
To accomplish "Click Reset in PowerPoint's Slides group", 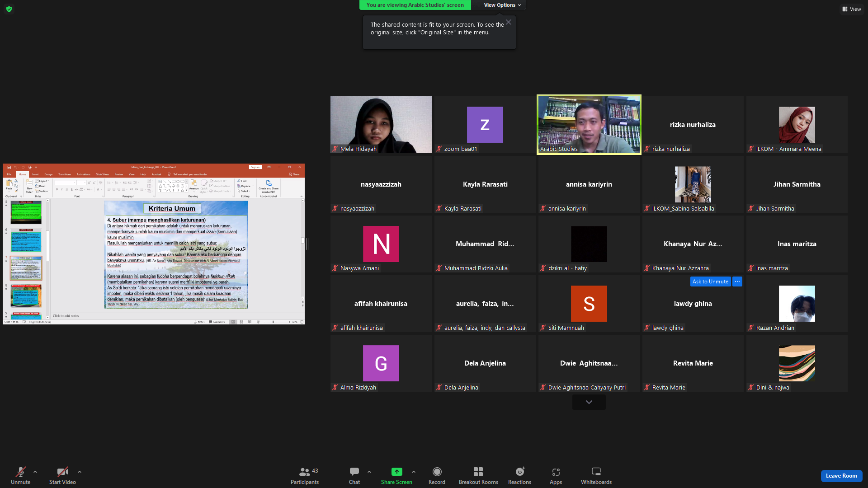I will coord(41,186).
